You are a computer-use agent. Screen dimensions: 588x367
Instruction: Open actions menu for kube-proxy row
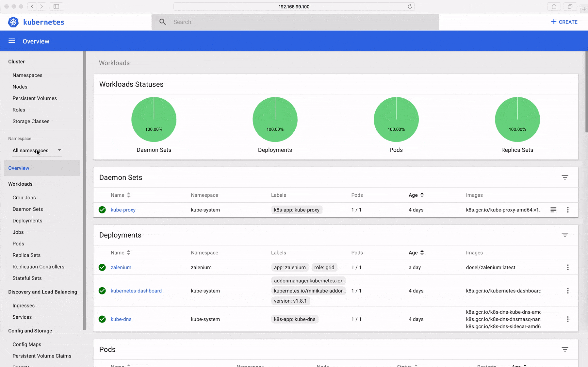(568, 210)
